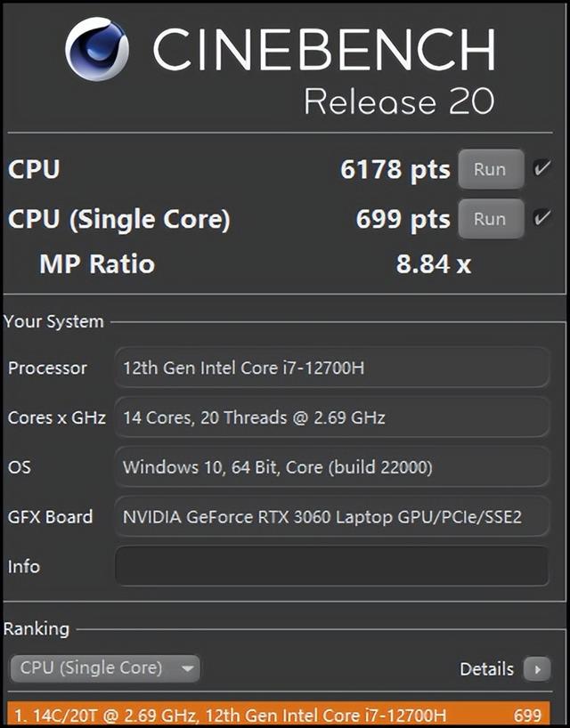Run the multi-core CPU benchmark
This screenshot has width=570, height=728.
[x=491, y=169]
